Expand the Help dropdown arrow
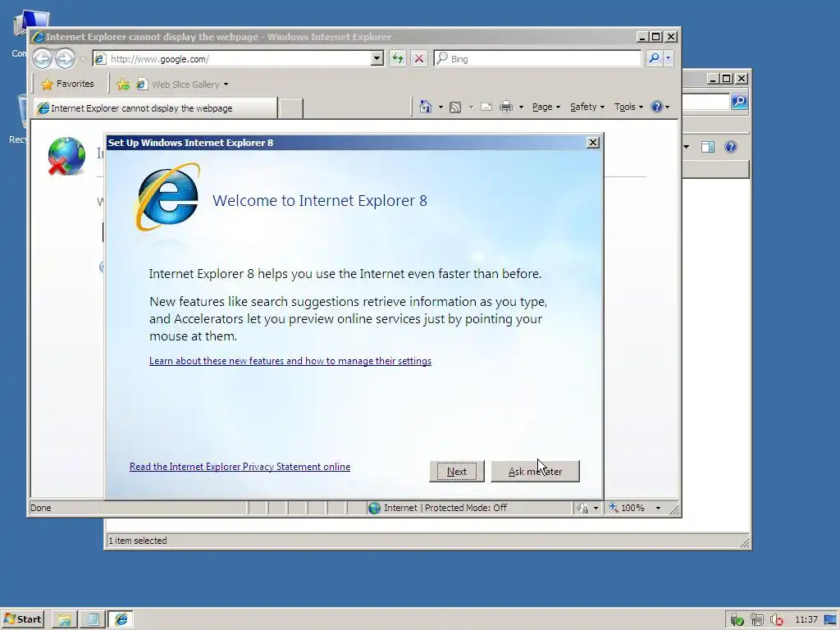The image size is (840, 630). [x=667, y=107]
